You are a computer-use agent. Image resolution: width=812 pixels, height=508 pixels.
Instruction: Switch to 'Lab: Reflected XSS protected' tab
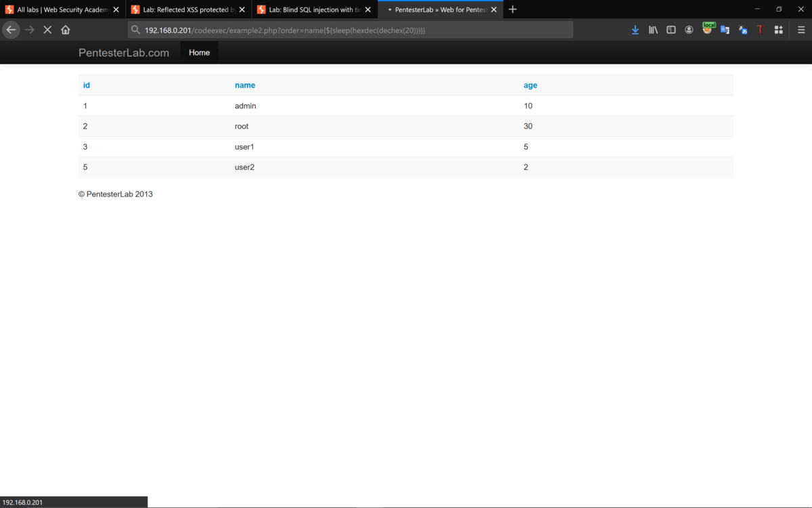(189, 9)
